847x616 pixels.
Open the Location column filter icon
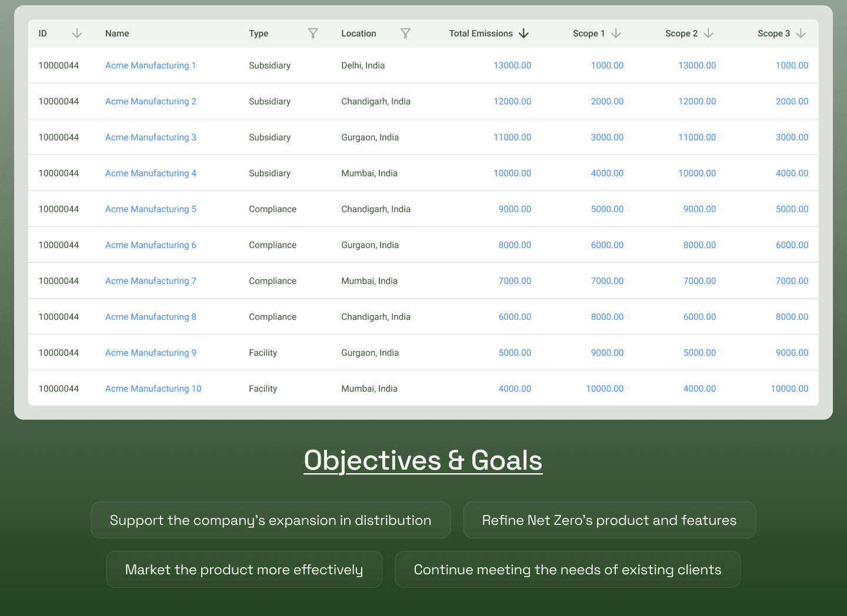click(x=405, y=34)
